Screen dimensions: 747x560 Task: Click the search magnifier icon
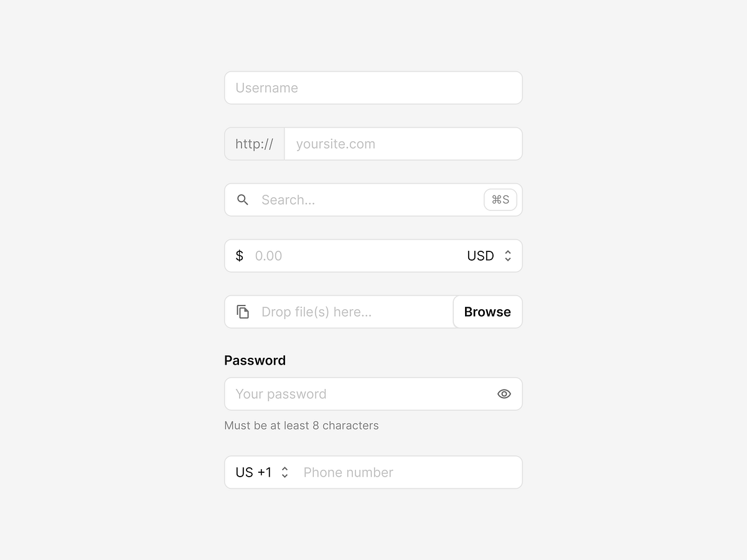243,200
